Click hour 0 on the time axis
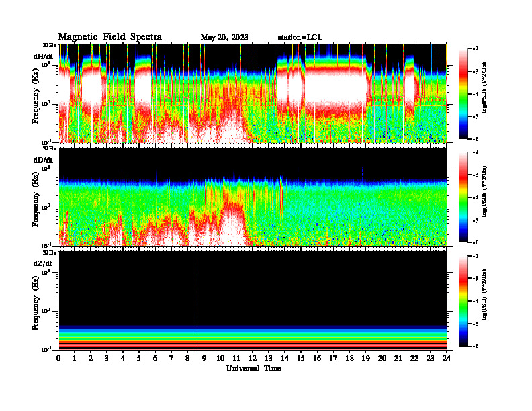Viewport: 532px width, 411px height. (x=58, y=359)
